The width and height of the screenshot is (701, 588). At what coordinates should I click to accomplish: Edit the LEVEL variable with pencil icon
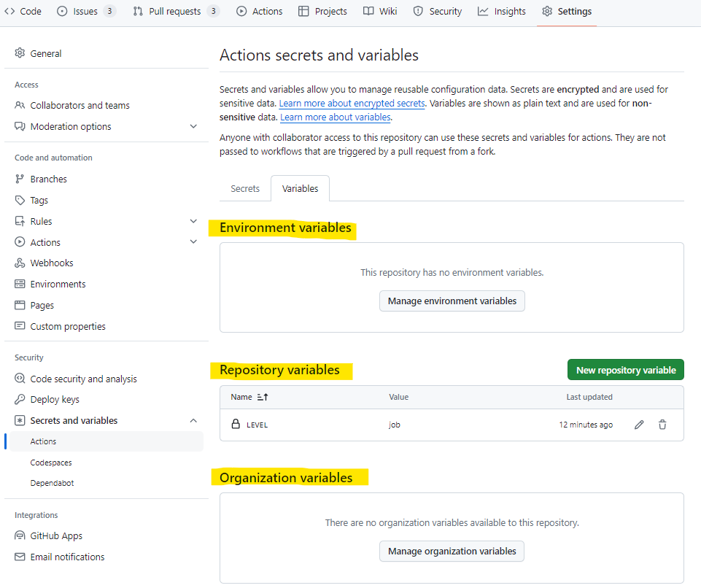click(639, 425)
